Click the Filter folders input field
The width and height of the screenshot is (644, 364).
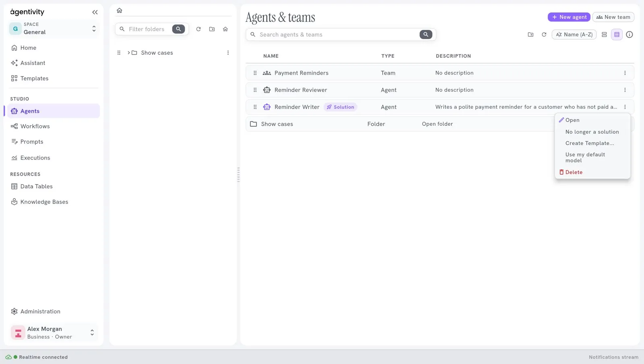(x=147, y=29)
